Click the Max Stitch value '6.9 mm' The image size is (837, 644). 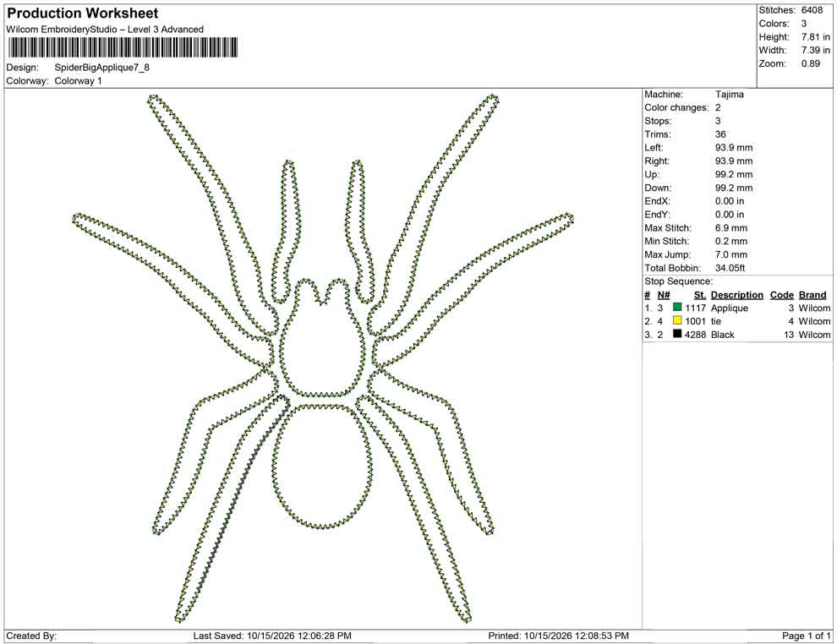pos(731,228)
